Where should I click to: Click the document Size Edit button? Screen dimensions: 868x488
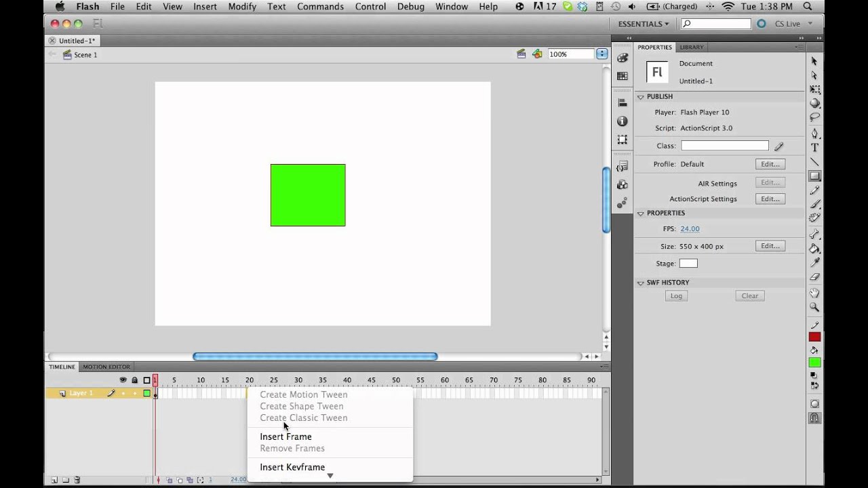770,246
